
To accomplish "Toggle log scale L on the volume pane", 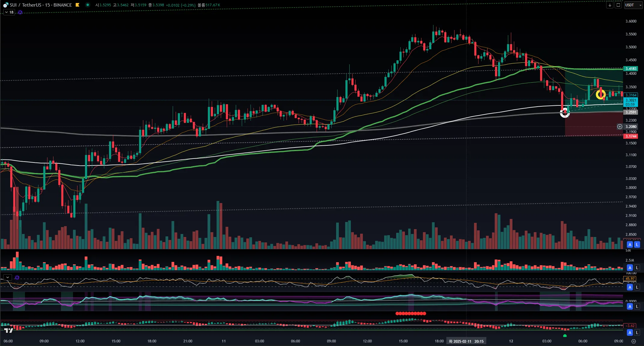I will 637,268.
